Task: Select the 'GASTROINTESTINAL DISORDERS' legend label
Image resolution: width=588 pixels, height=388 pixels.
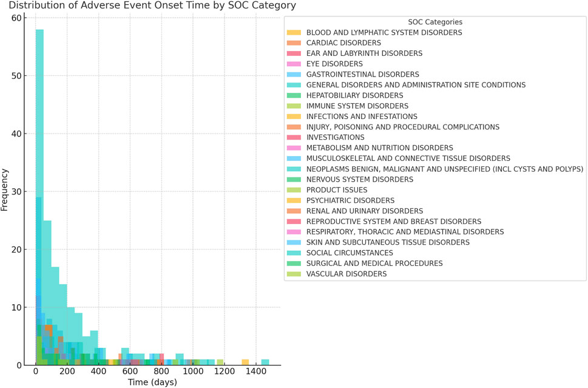Action: point(363,75)
